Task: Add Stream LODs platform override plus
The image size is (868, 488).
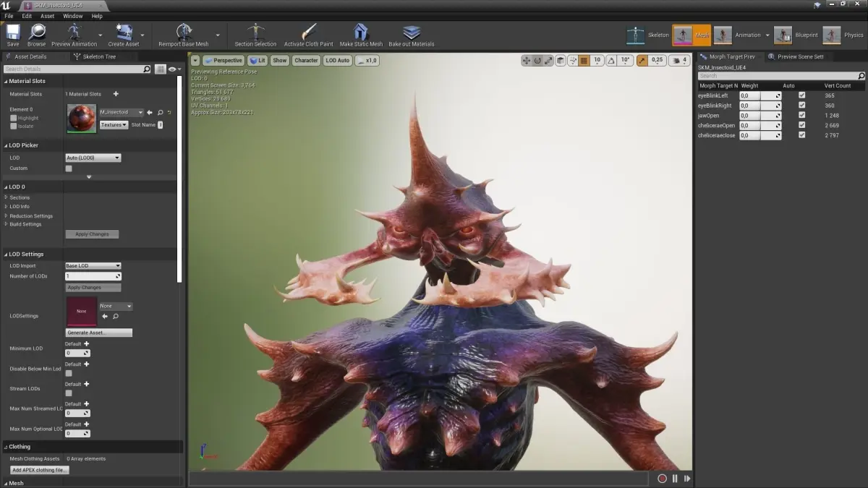Action: tap(87, 384)
